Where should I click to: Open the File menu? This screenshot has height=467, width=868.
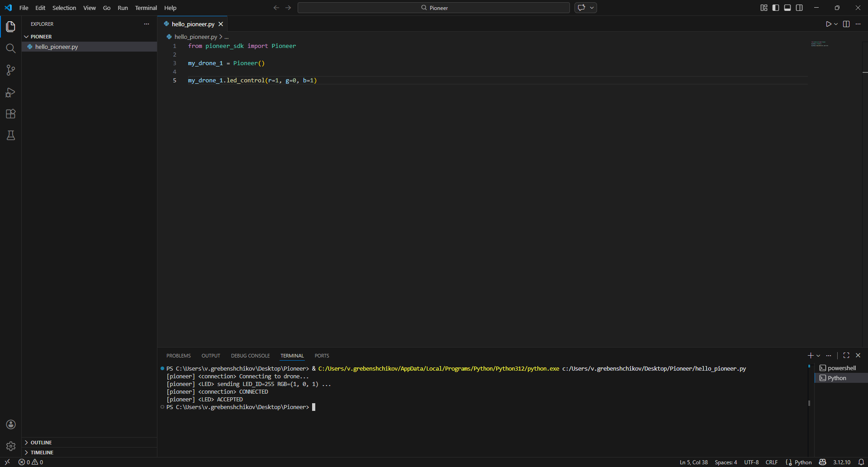click(x=24, y=8)
